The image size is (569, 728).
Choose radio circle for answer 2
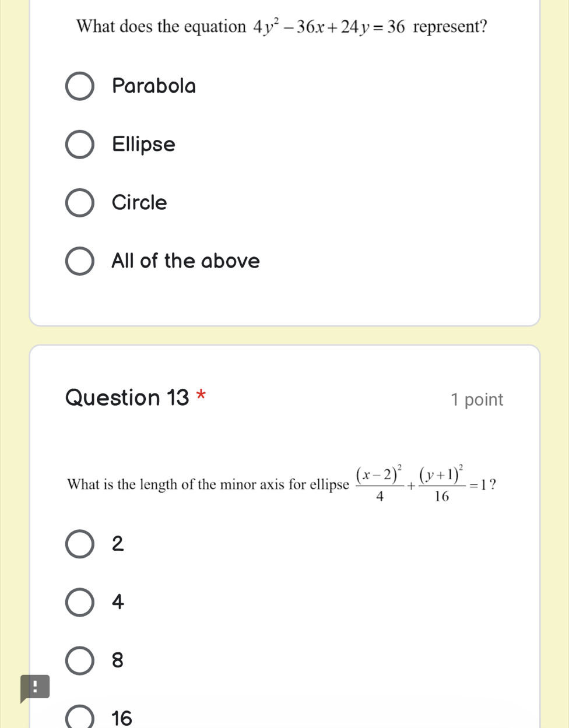tap(79, 544)
